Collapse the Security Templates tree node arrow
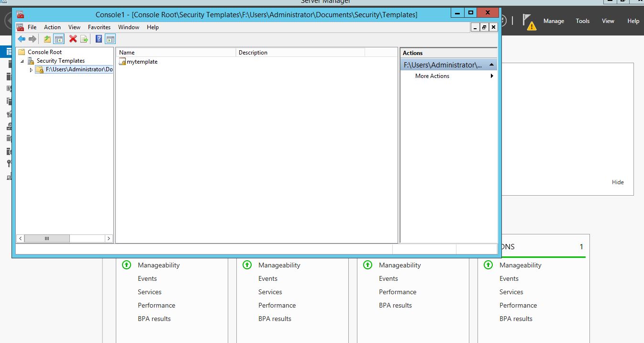This screenshot has height=343, width=644. (22, 61)
